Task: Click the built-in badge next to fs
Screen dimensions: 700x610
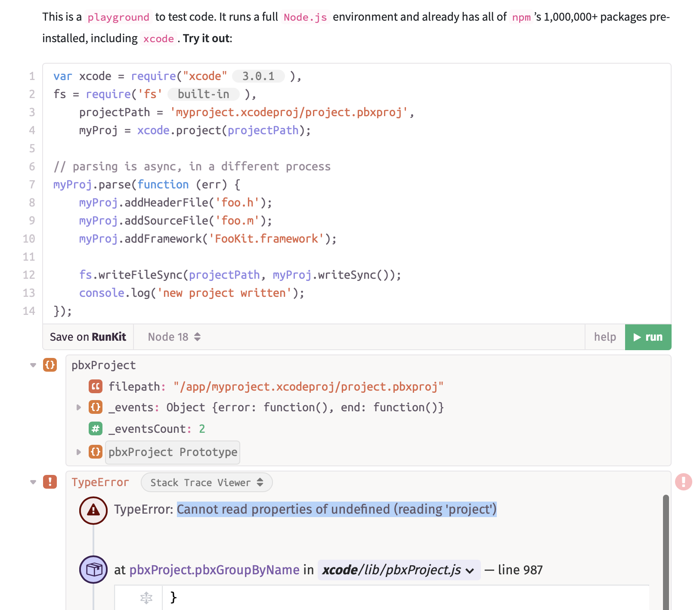Action: 204,94
